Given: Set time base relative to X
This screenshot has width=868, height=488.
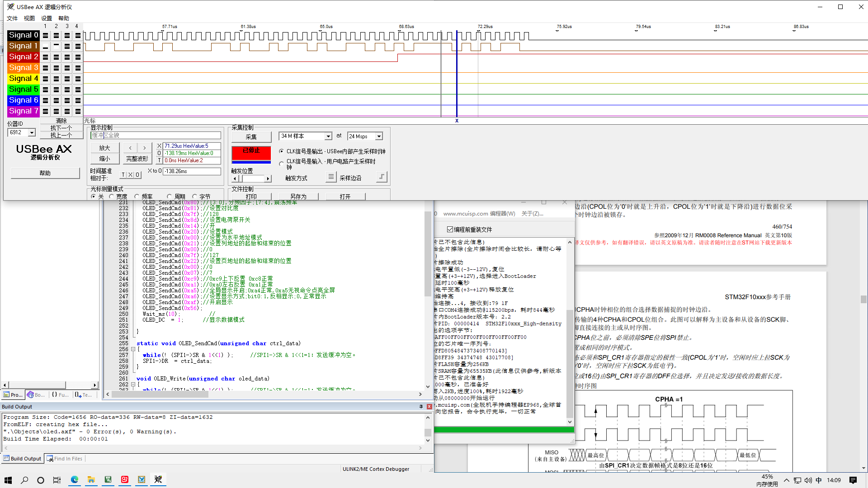Looking at the screenshot, I should [x=130, y=175].
